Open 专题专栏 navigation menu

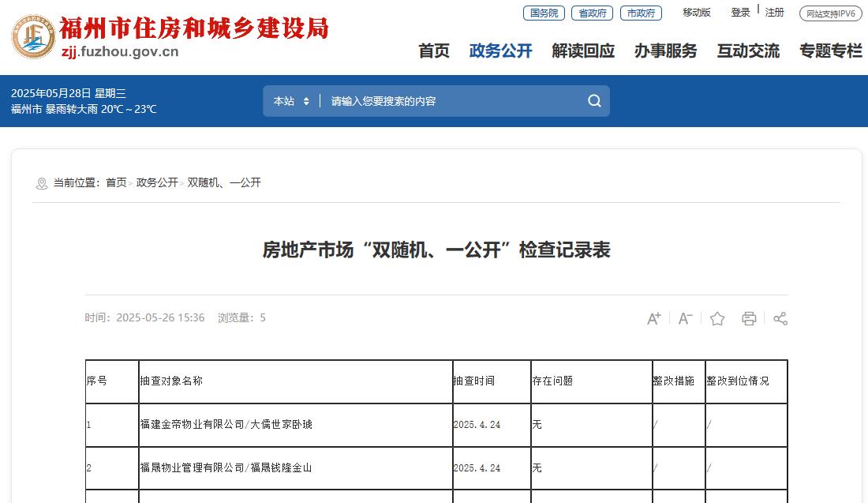pyautogui.click(x=830, y=51)
